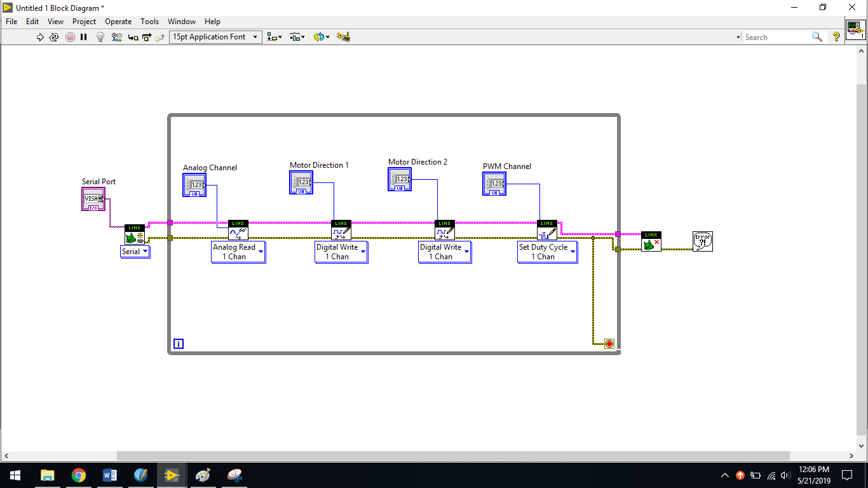Select the PWM Channel U8 control

point(494,184)
